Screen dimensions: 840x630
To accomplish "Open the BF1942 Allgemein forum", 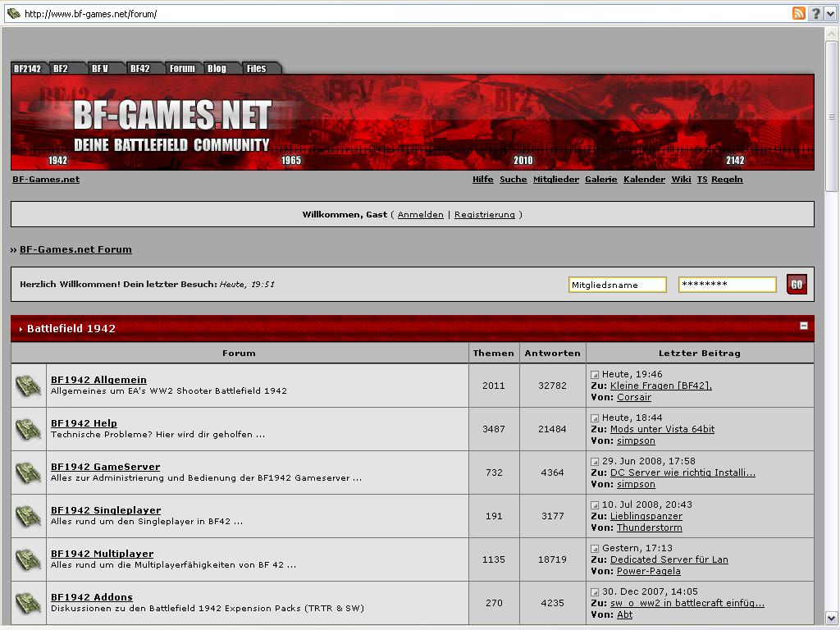I will [98, 380].
